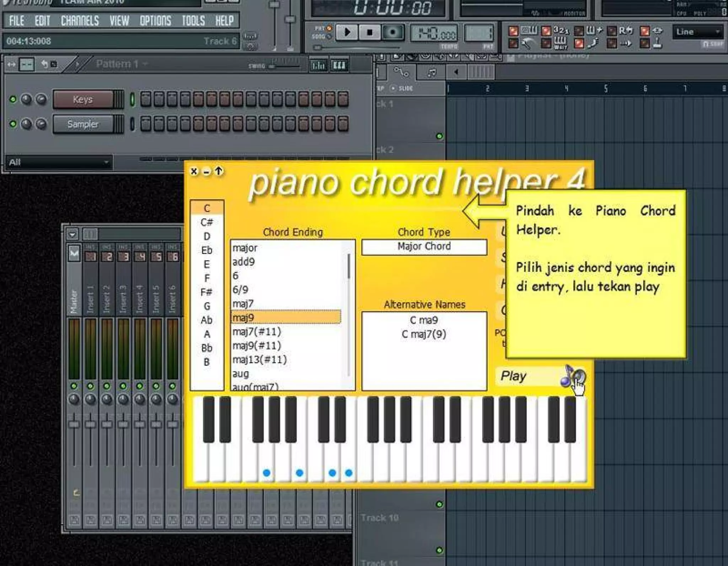Toggle the Sampler channel mute LED

tap(13, 124)
